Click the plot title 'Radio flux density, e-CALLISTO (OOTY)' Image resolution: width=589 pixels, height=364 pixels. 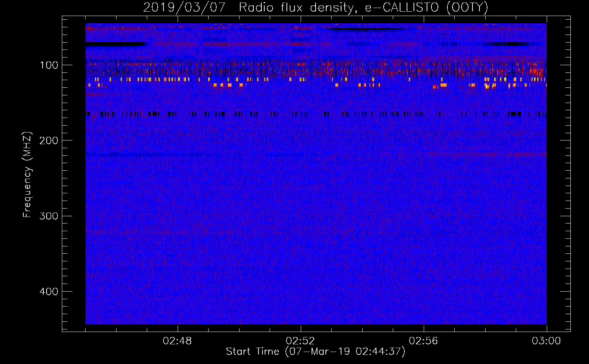point(363,7)
